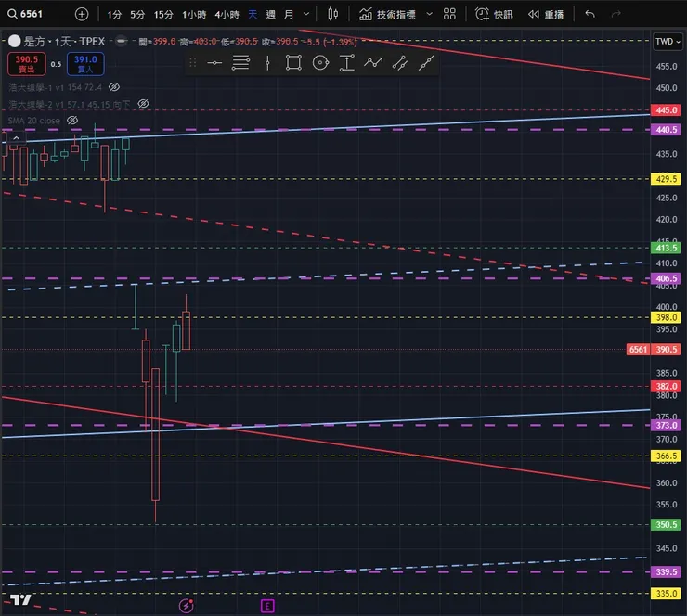This screenshot has width=687, height=616.
Task: Select the parallel channel drawing tool
Action: pos(400,63)
